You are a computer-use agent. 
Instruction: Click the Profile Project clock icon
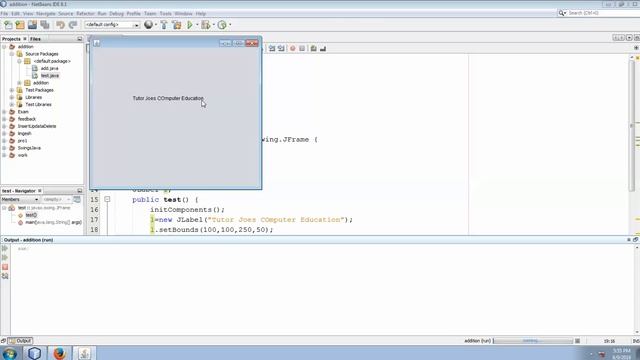(x=222, y=25)
